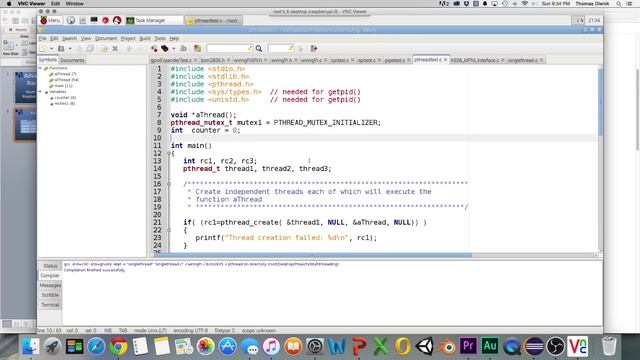
Task: Select main [11] in Symbols tree
Action: (63, 86)
